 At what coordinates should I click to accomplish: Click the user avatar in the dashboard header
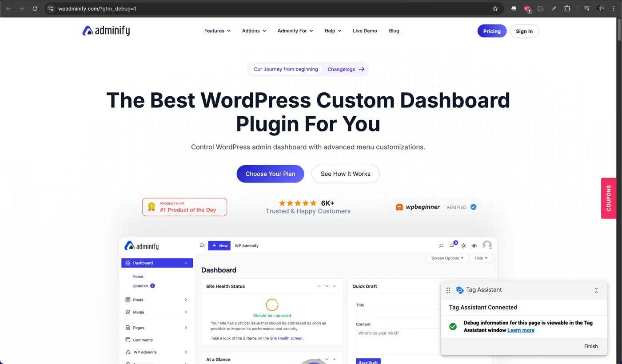pos(487,245)
